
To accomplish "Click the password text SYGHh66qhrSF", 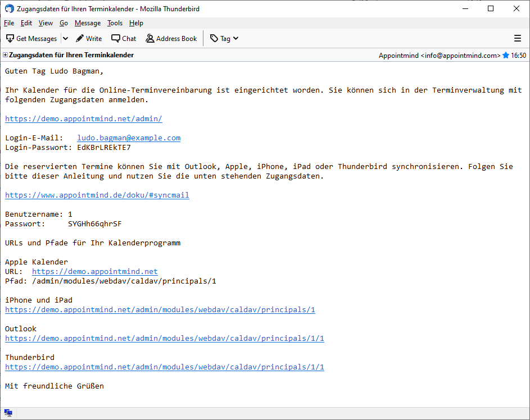I will coord(94,224).
